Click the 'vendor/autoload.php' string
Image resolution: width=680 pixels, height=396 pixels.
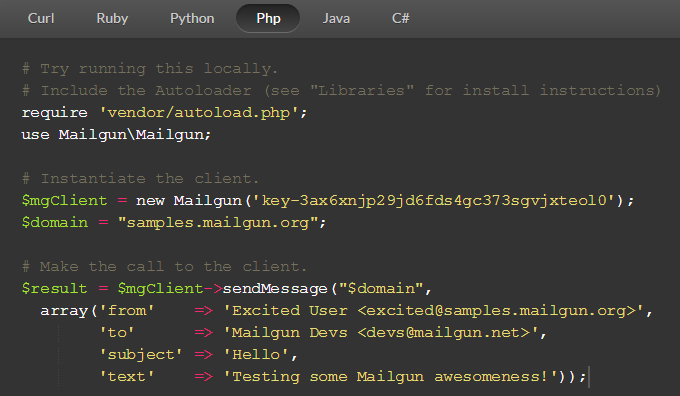199,113
